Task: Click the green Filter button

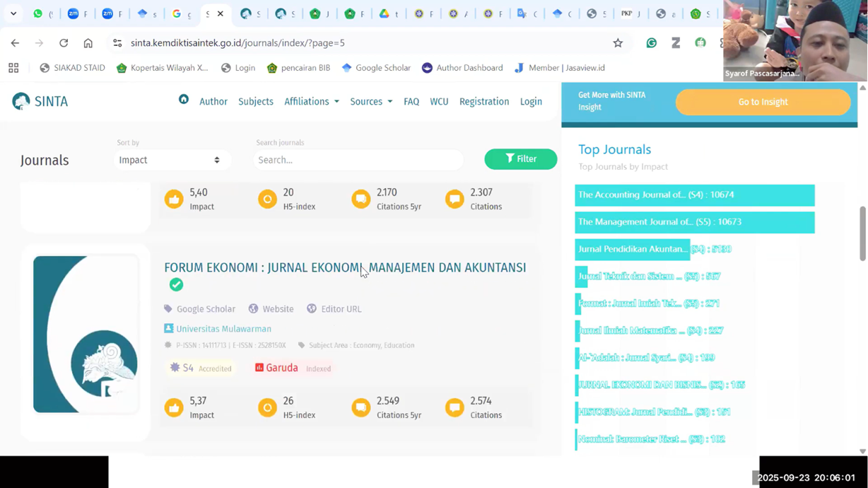Action: (521, 159)
